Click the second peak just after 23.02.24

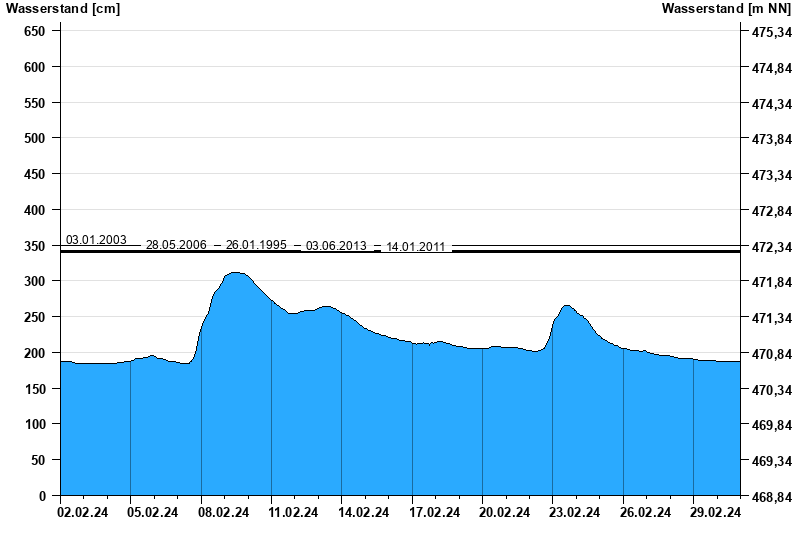click(x=567, y=306)
